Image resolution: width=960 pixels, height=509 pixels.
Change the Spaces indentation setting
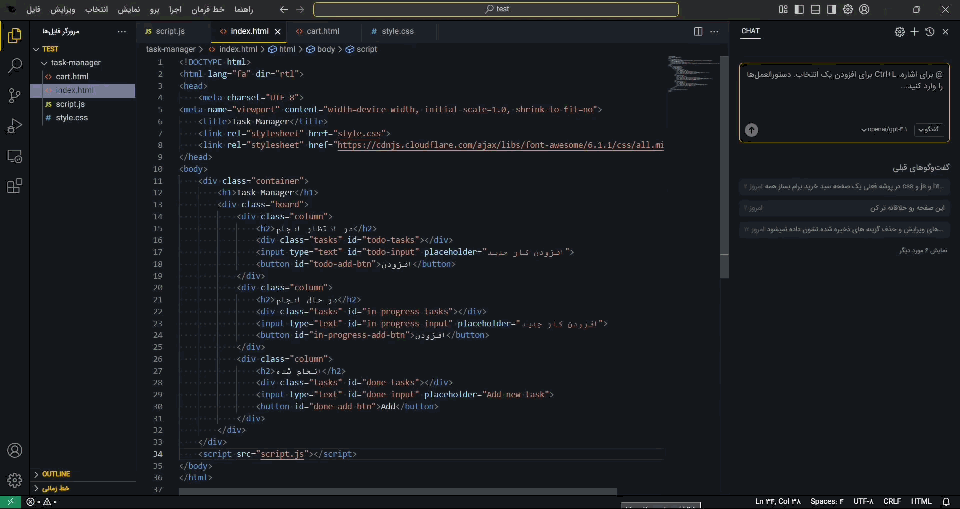(x=827, y=502)
